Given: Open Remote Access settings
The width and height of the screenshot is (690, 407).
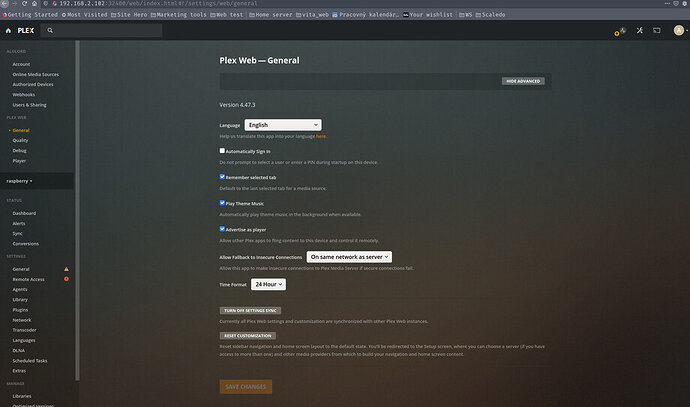Looking at the screenshot, I should 29,279.
